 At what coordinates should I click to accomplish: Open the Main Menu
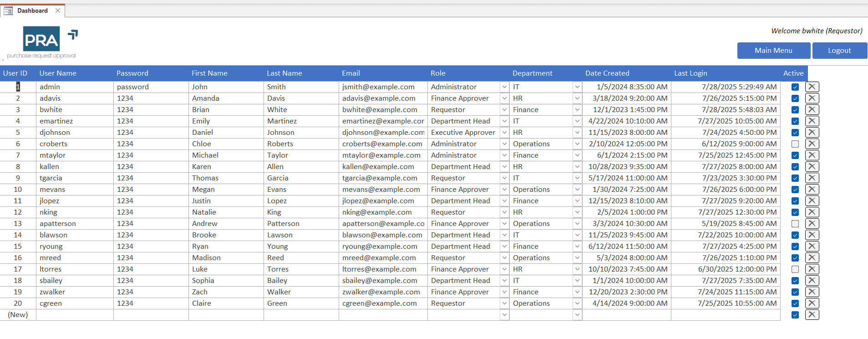774,51
